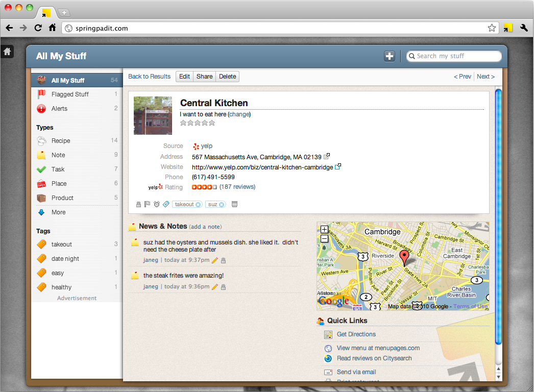Screen dimensions: 534x392
Task: Toggle the flag icon on card
Action: 147,204
